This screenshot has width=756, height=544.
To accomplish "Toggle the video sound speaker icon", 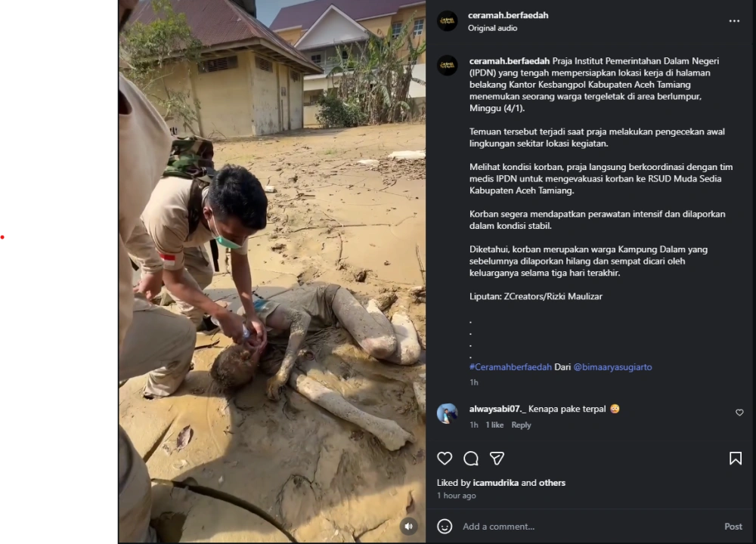I will pos(409,526).
